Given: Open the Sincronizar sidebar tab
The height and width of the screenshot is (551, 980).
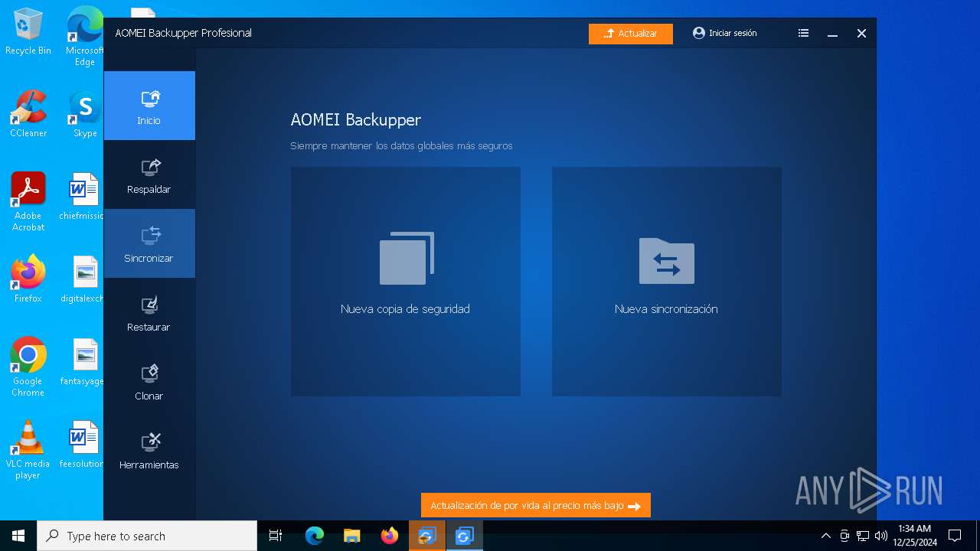Looking at the screenshot, I should (x=149, y=243).
